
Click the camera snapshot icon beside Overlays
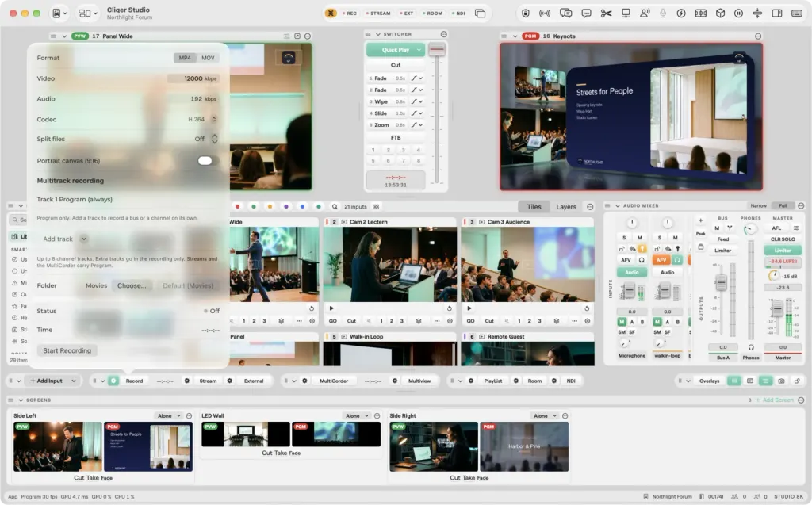(781, 381)
